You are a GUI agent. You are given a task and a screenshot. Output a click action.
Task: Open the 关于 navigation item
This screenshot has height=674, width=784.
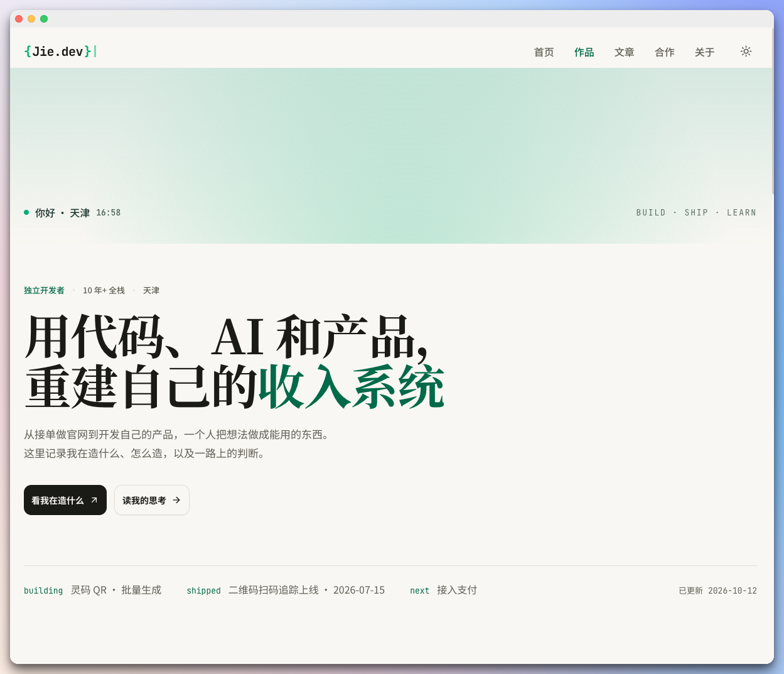point(705,52)
